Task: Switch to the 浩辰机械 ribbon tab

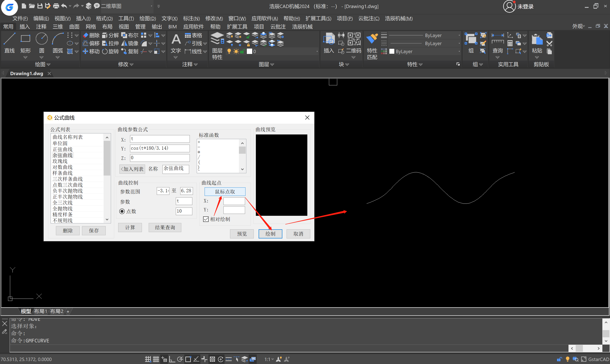Action: 302,26
